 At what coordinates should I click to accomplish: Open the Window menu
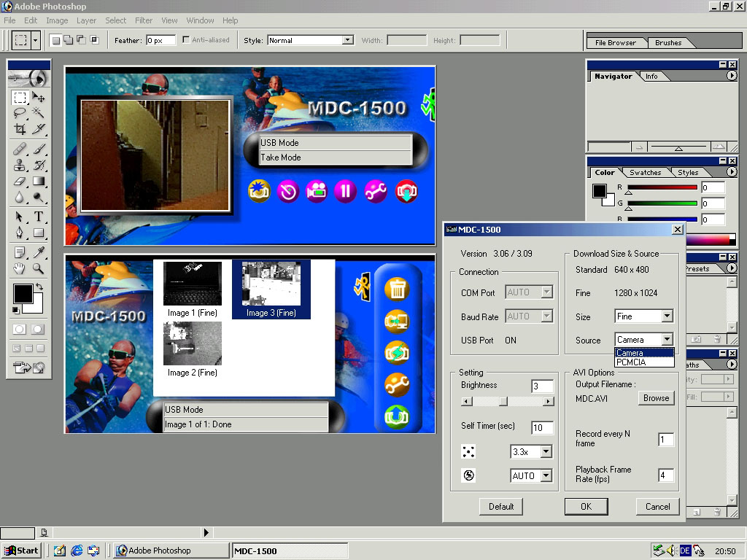coord(200,20)
